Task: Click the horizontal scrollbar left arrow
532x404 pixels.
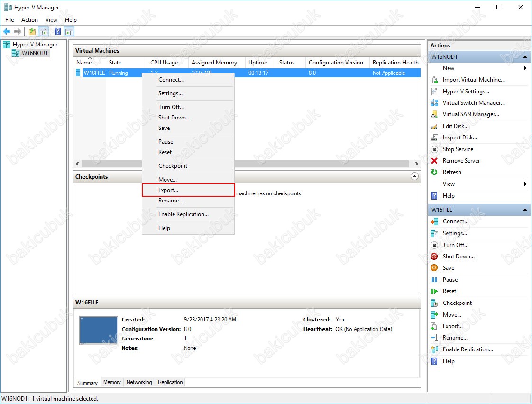Action: tap(77, 164)
